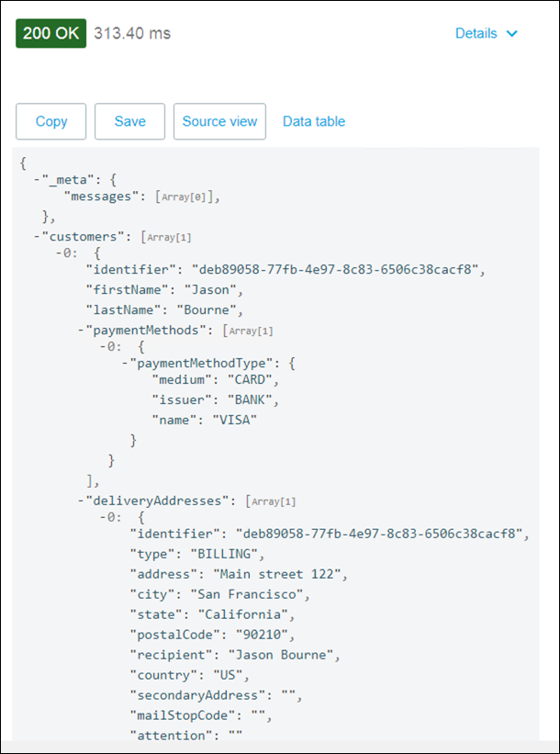Collapse deliveryAddresses item 0

point(103,517)
